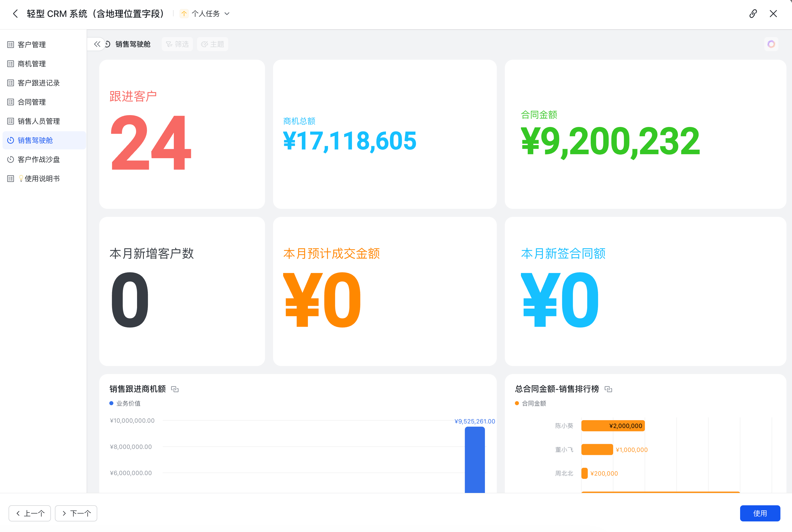Click the copy icon beside 销售跟进商机额

(175, 389)
